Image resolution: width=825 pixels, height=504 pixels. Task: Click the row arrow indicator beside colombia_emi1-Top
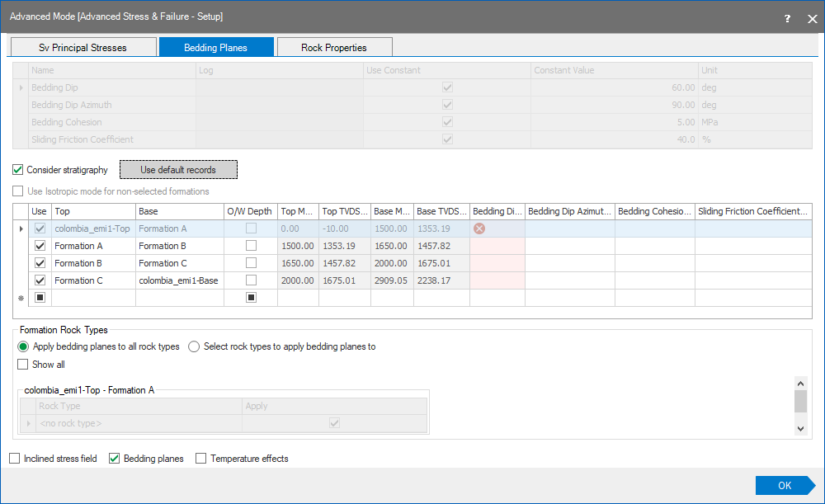pos(21,228)
